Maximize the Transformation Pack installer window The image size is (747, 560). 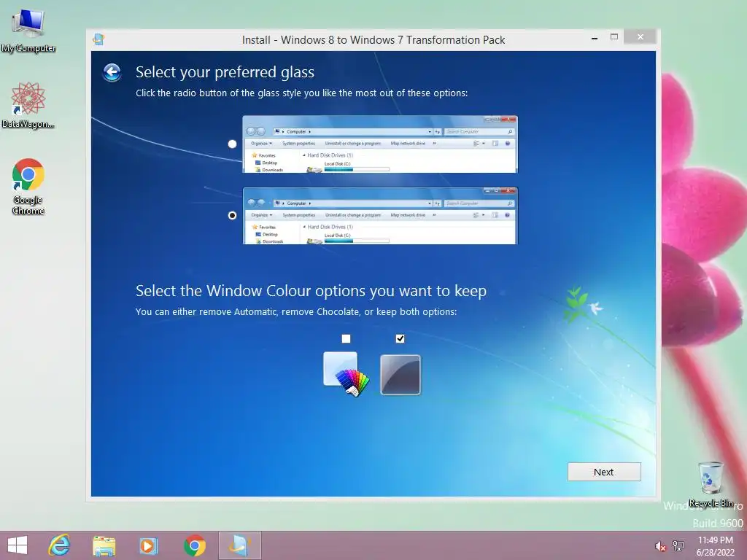tap(614, 36)
